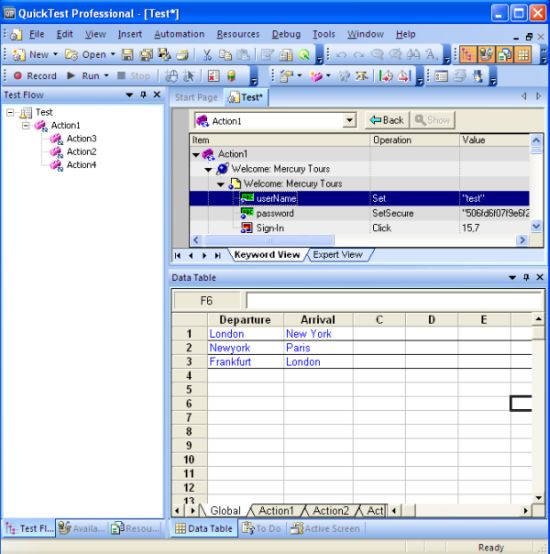Image resolution: width=550 pixels, height=554 pixels.
Task: Toggle the Resources pane toolbar button
Action: [x=504, y=55]
